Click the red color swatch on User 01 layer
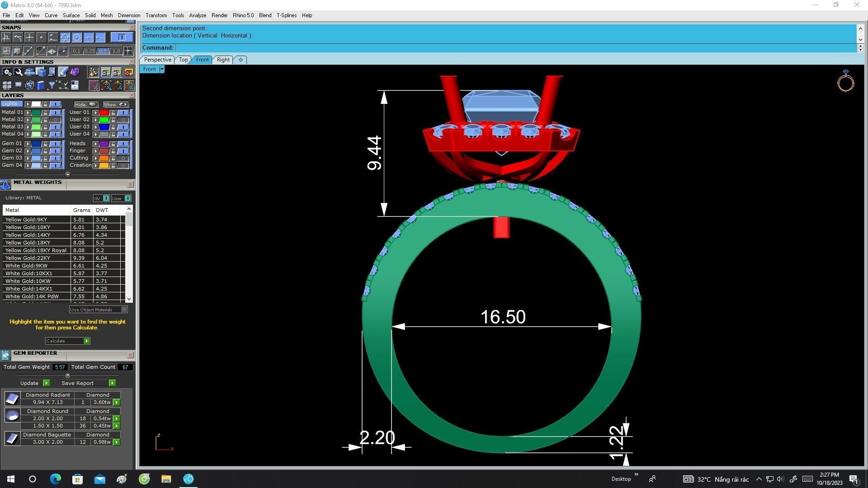This screenshot has height=488, width=868. click(104, 113)
